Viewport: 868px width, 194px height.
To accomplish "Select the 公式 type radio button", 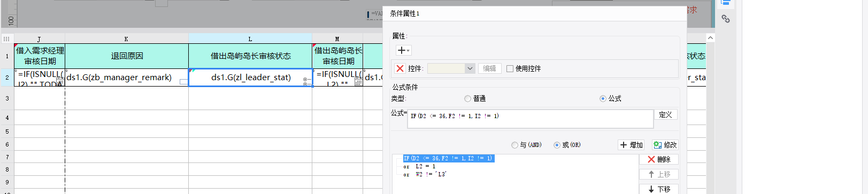I will click(603, 98).
